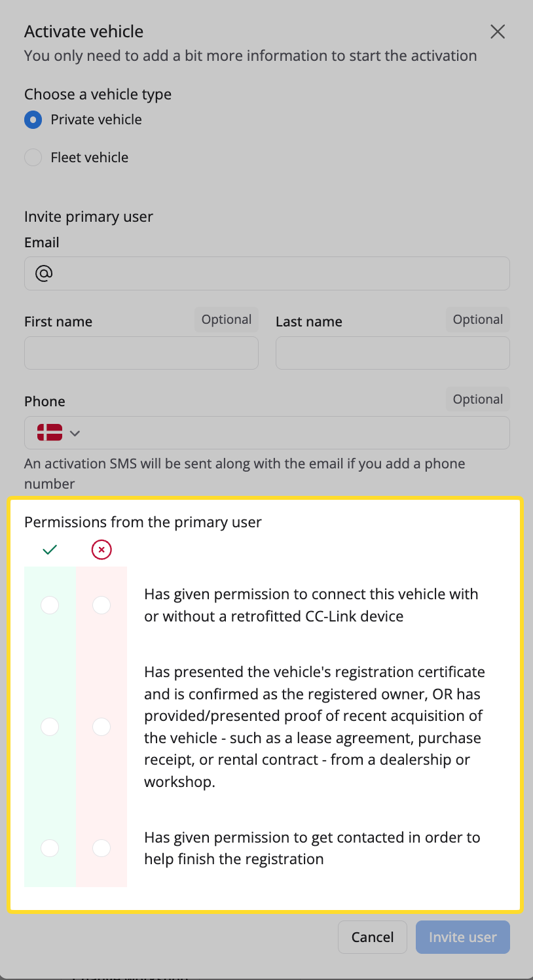Image resolution: width=533 pixels, height=980 pixels.
Task: Focus the First name text box
Action: point(141,353)
